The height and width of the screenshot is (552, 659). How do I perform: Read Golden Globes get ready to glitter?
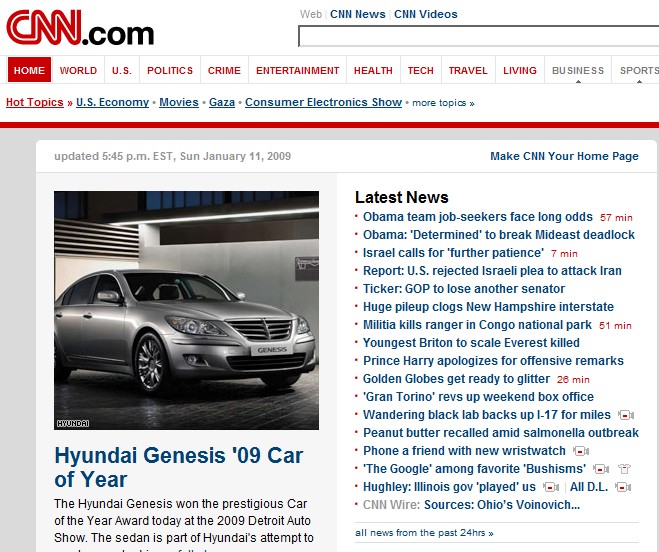pos(456,379)
